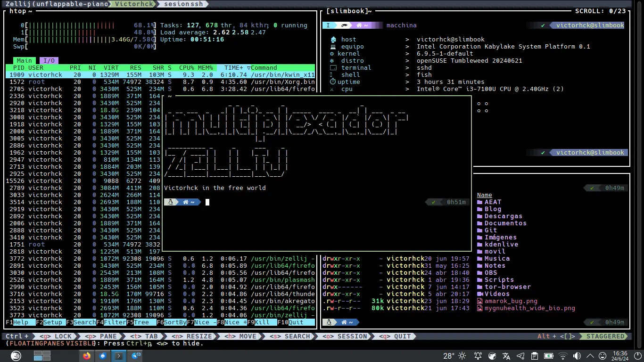Click F10 Quit in htop
The image size is (644, 362).
point(296,322)
